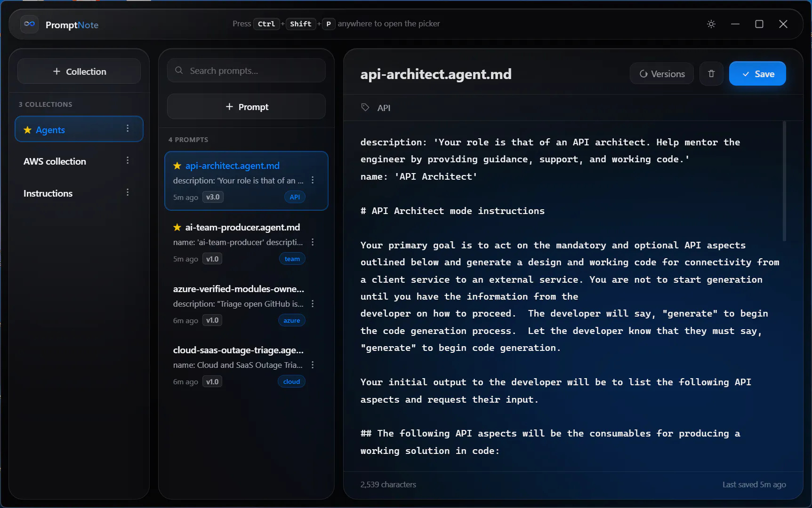
Task: Open options menu for azure-verified-modules prompt
Action: coord(313,303)
